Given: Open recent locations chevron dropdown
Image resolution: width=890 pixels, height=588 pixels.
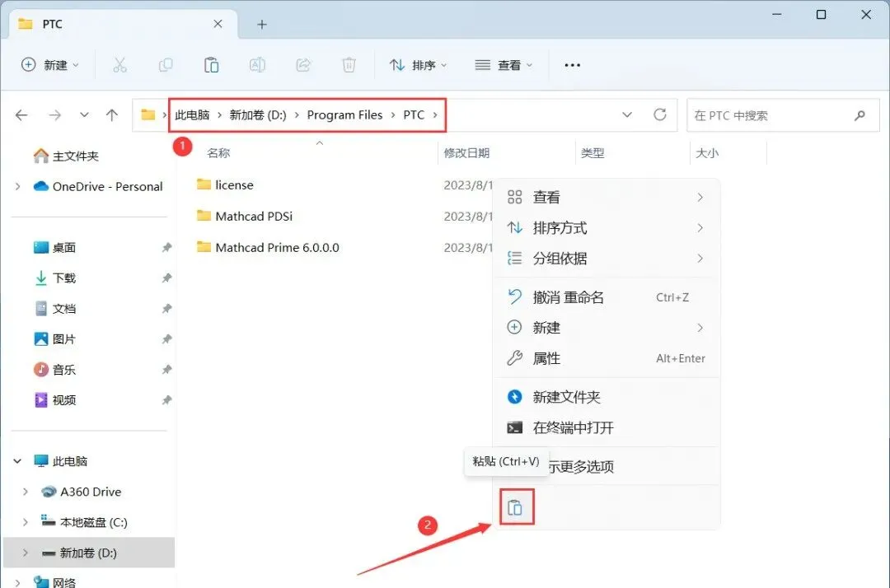Looking at the screenshot, I should 84,114.
